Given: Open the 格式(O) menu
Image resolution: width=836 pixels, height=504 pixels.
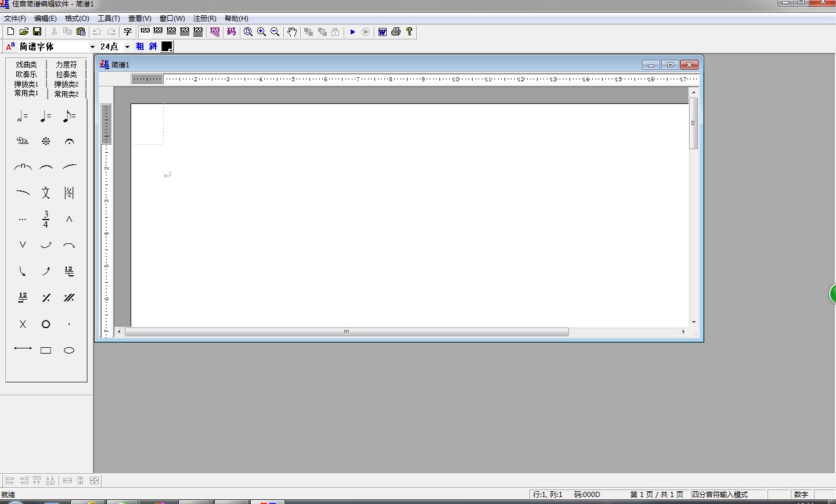Looking at the screenshot, I should click(77, 19).
